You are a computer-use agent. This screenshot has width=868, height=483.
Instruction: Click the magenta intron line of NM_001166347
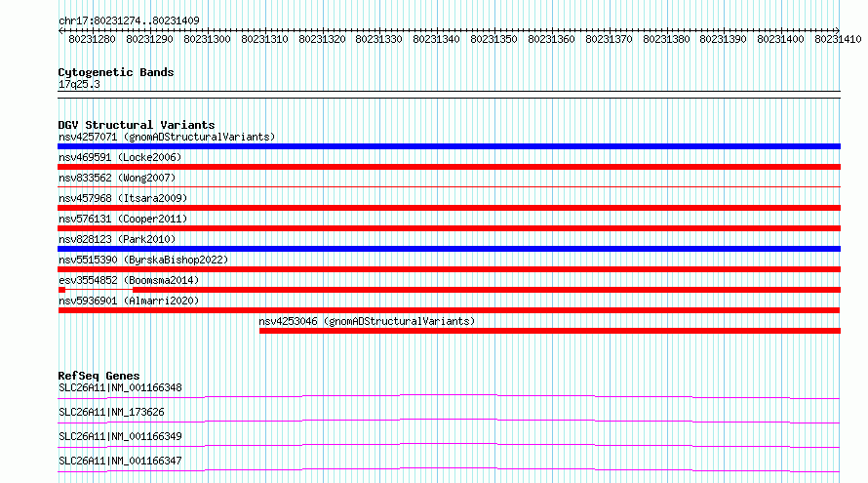(449, 468)
